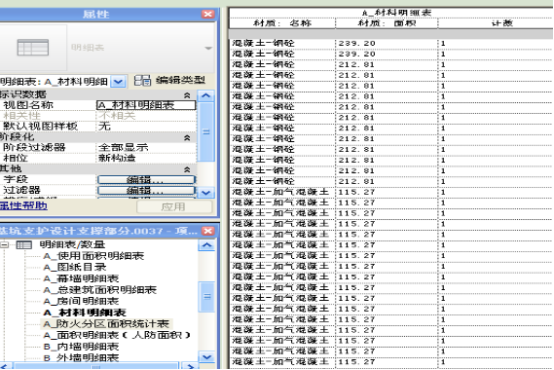Click the properties panel scrollbar thumb
The width and height of the screenshot is (554, 370).
(x=206, y=132)
